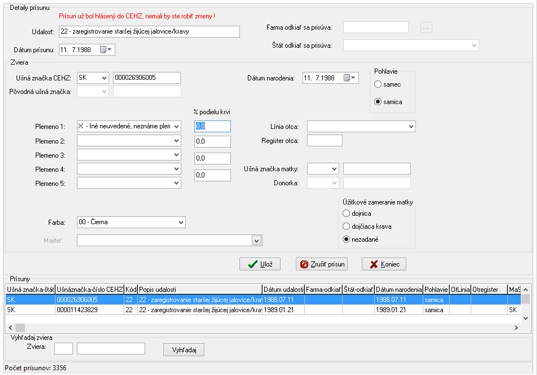Expand the Plemeno 1 dropdown

point(176,126)
